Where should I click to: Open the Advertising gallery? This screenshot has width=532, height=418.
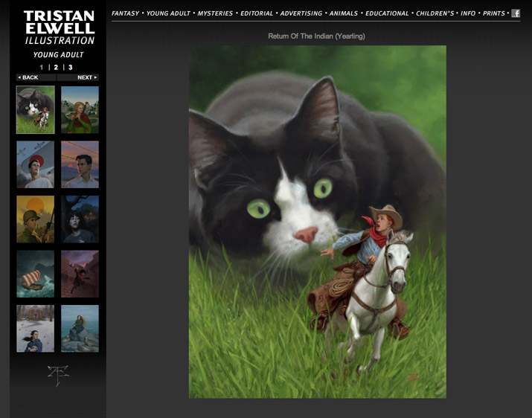[x=301, y=13]
